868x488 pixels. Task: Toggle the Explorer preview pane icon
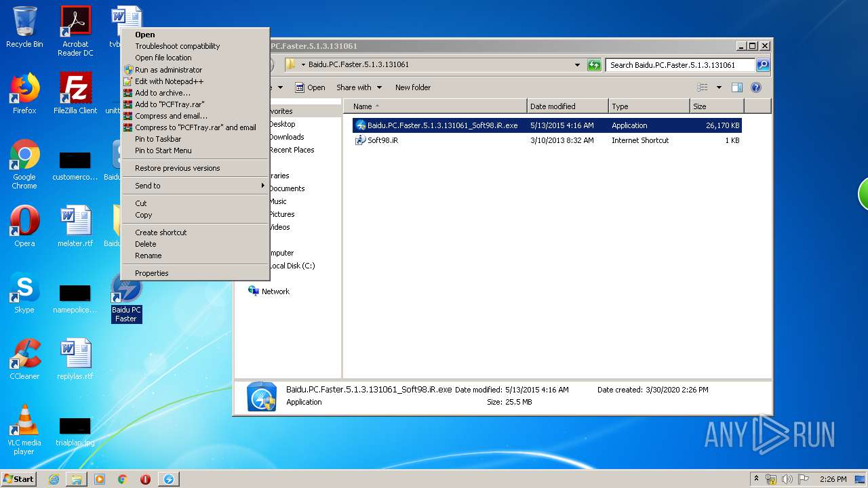[737, 87]
